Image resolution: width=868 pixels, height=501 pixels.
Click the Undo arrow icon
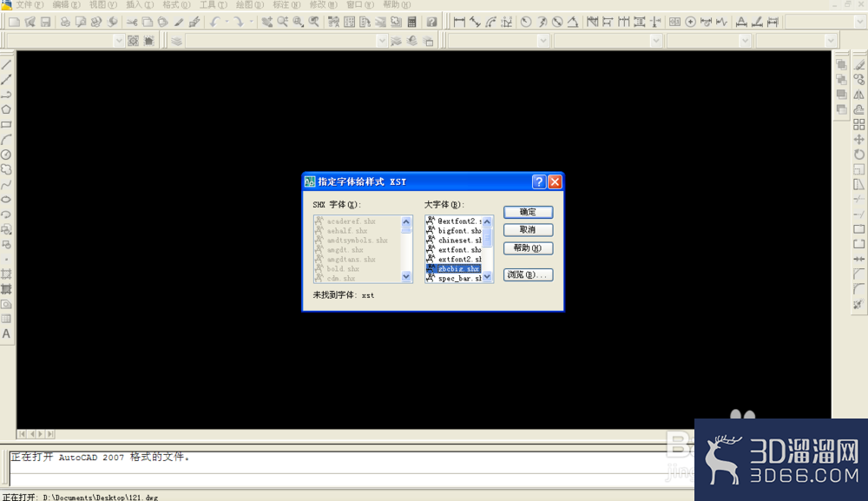pyautogui.click(x=214, y=23)
